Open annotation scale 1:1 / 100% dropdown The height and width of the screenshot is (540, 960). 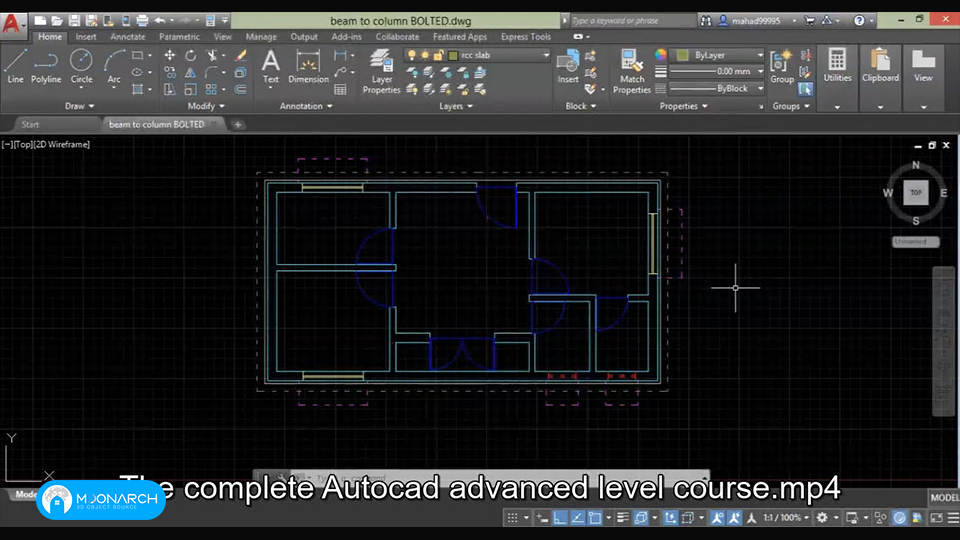786,518
